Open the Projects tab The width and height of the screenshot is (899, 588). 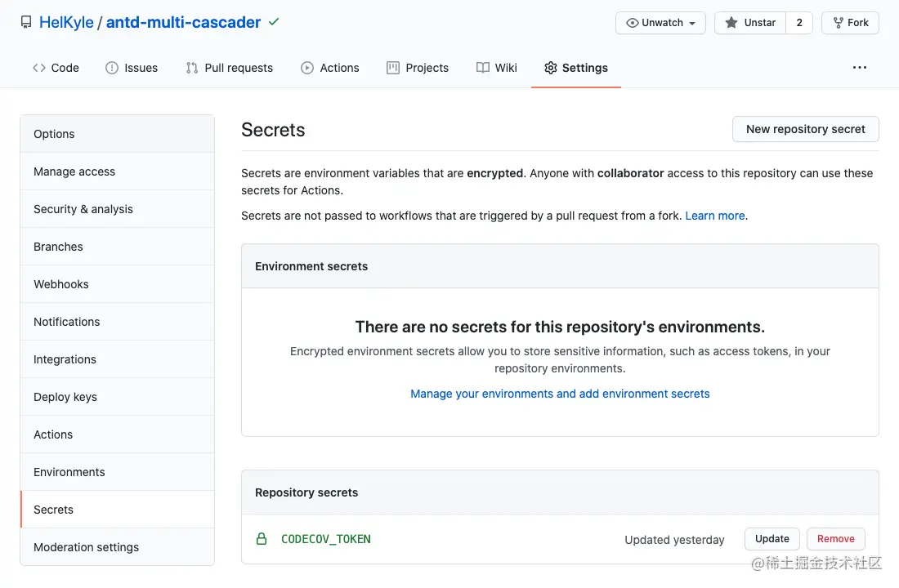point(418,68)
